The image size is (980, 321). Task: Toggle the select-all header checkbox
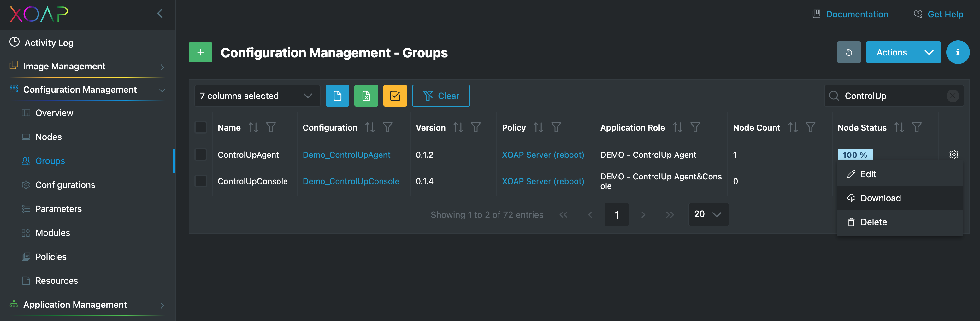point(200,127)
